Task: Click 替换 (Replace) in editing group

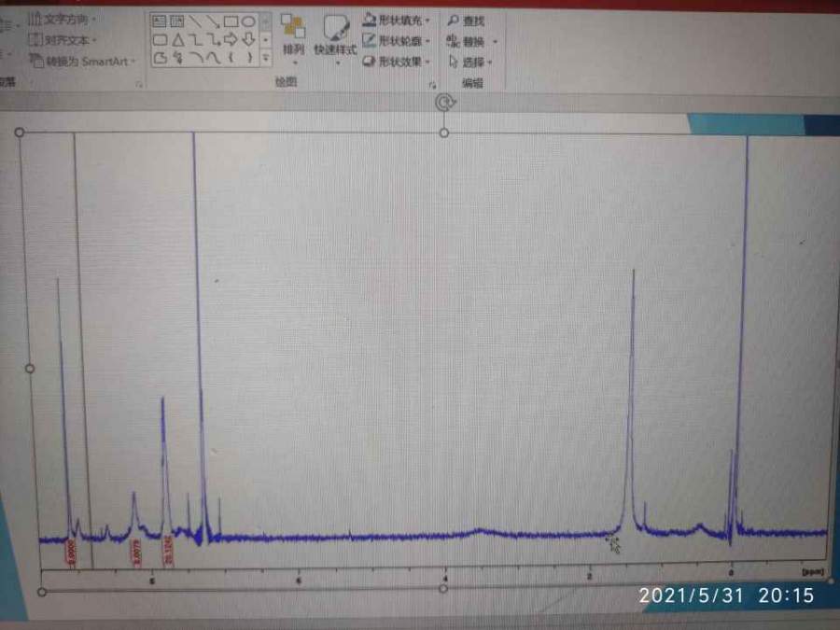Action: pyautogui.click(x=471, y=41)
